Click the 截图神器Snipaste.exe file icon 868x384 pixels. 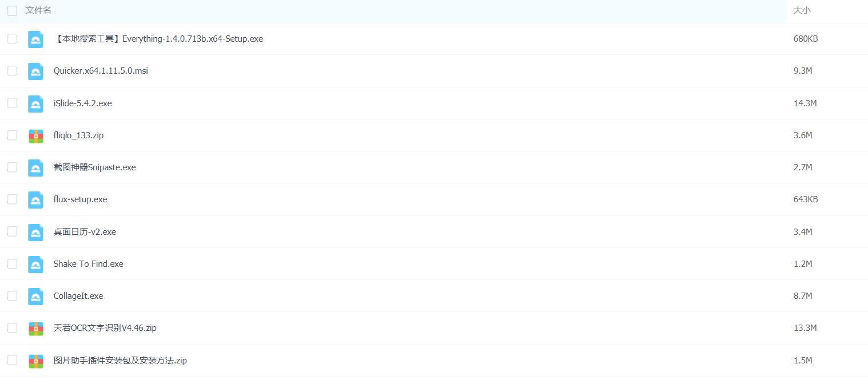[35, 167]
